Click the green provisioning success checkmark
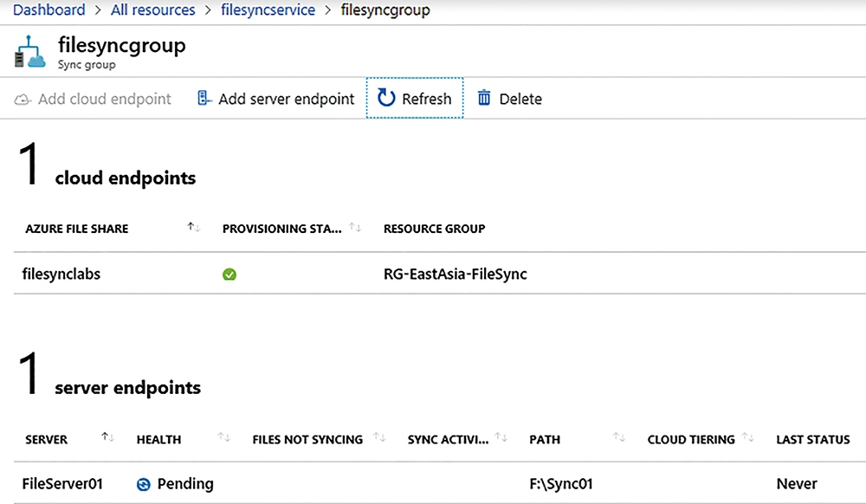Screen dimensions: 866x504 coord(229,275)
